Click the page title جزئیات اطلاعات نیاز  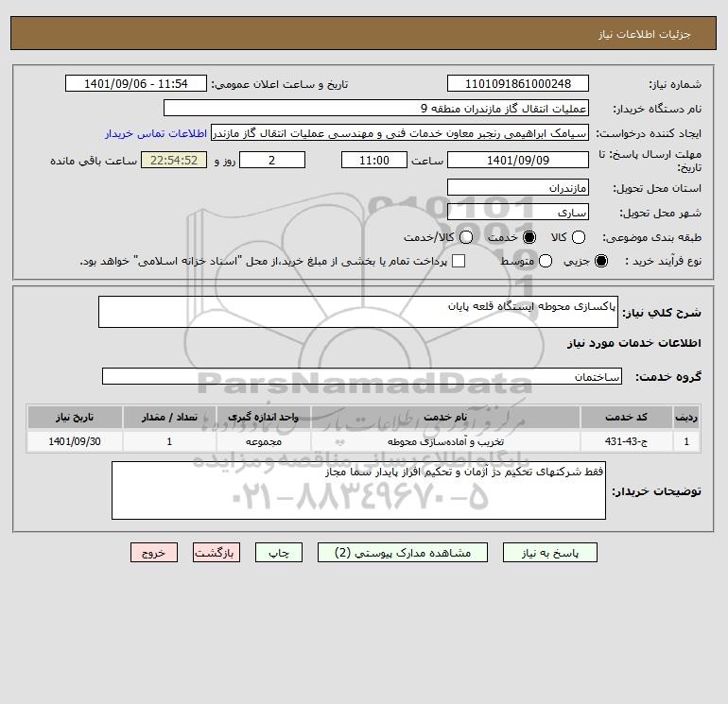645,34
